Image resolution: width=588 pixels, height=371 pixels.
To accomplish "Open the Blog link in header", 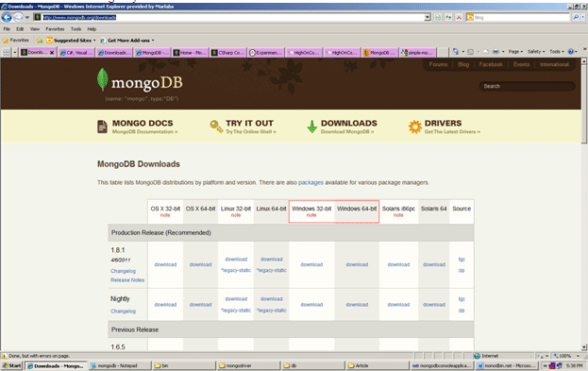I will pyautogui.click(x=463, y=64).
